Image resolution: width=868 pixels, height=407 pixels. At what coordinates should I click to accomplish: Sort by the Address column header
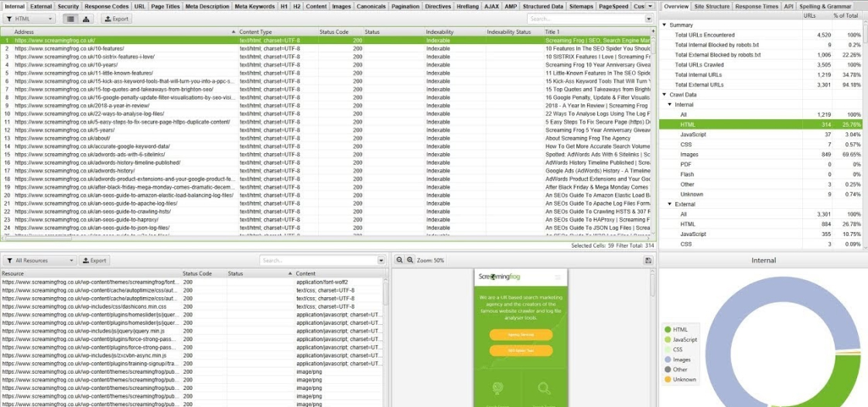click(125, 32)
